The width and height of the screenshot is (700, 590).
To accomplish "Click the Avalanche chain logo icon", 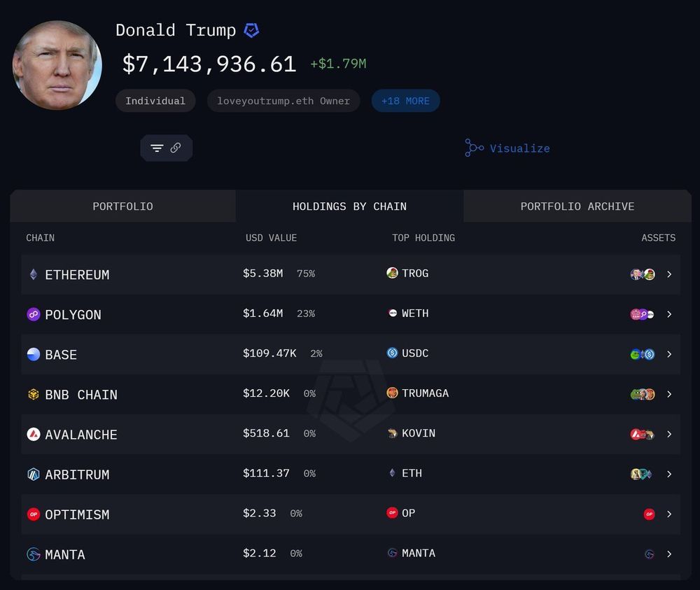I will [x=34, y=434].
